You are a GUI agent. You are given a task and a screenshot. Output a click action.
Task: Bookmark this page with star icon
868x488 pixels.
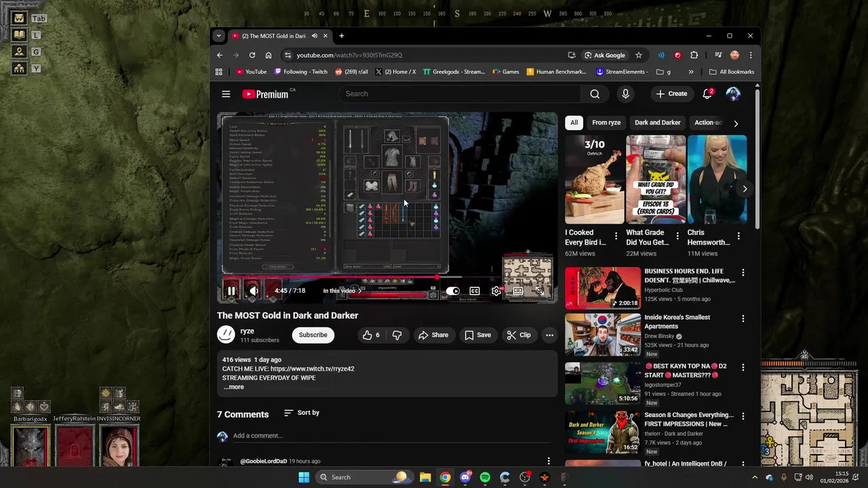point(638,56)
